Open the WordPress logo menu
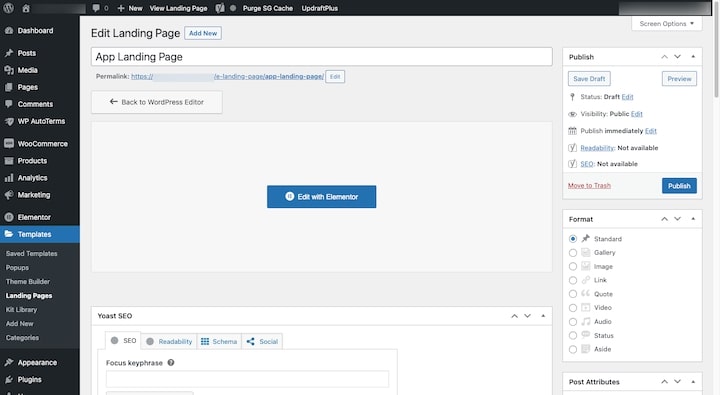The height and width of the screenshot is (395, 720). pos(9,8)
